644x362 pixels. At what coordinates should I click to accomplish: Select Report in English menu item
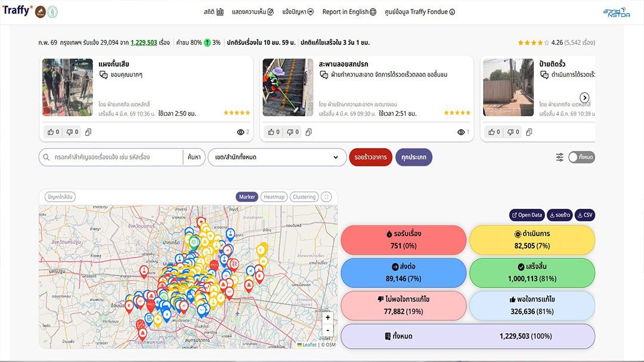(x=349, y=12)
